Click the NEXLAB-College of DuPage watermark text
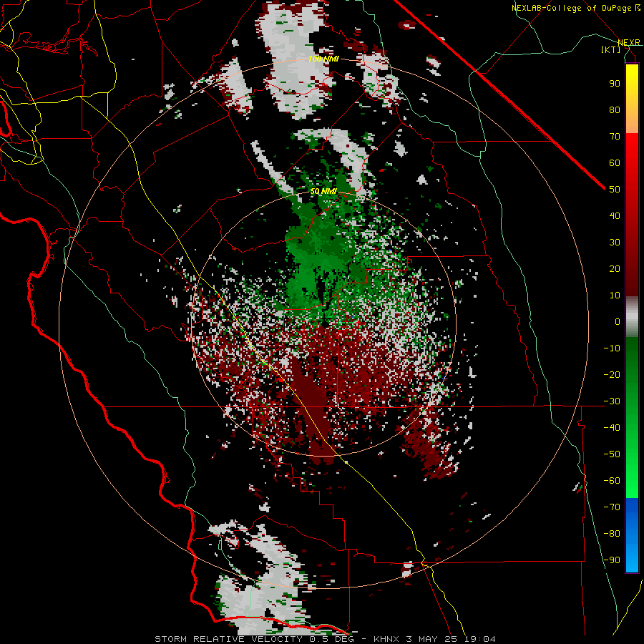The width and height of the screenshot is (644, 644). point(576,8)
